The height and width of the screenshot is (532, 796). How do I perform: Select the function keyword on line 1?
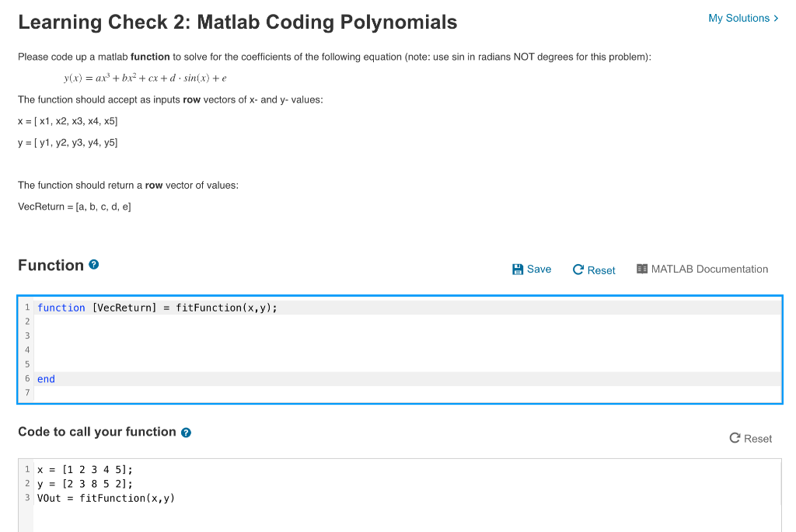click(x=61, y=308)
